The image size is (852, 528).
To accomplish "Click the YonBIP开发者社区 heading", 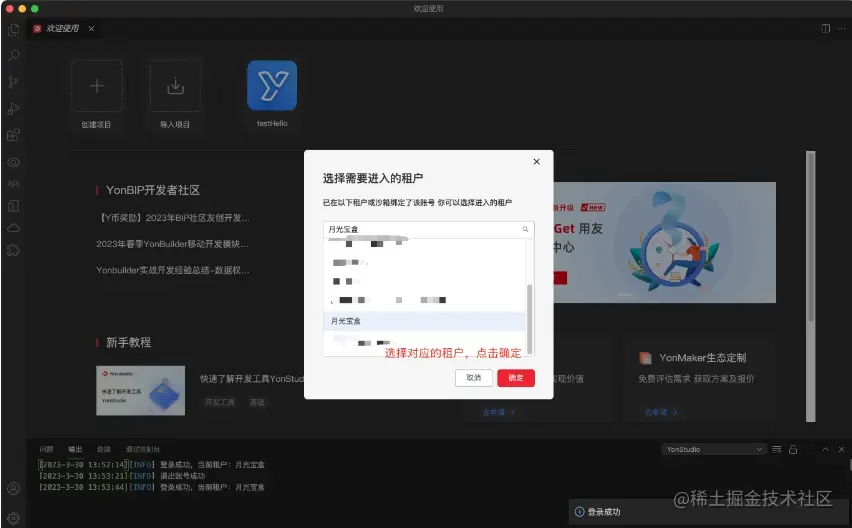I will (153, 190).
